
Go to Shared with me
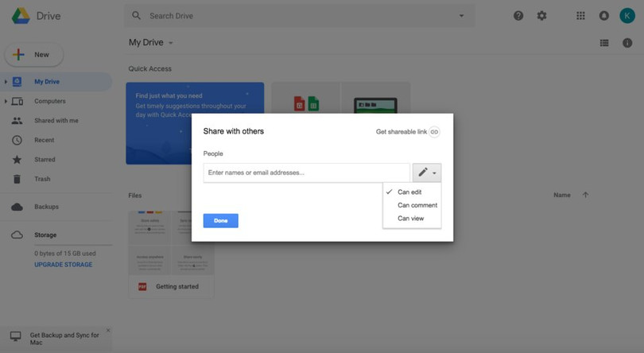56,121
